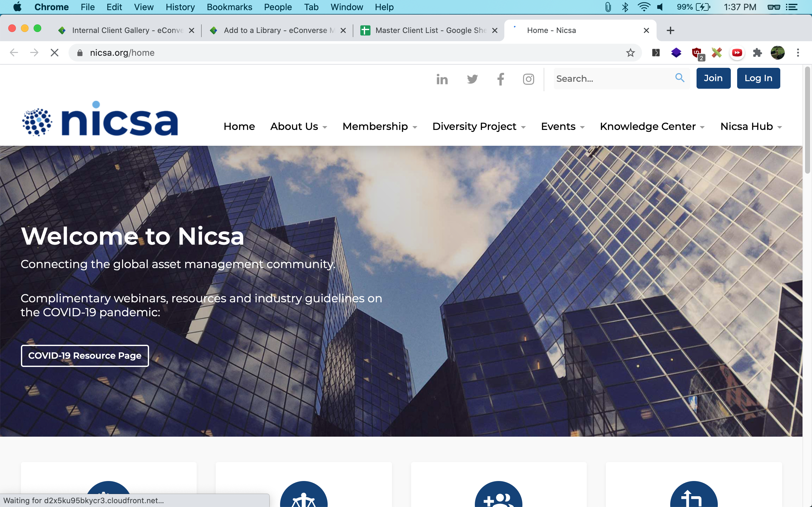Bookmark page with star icon
This screenshot has width=812, height=507.
630,53
